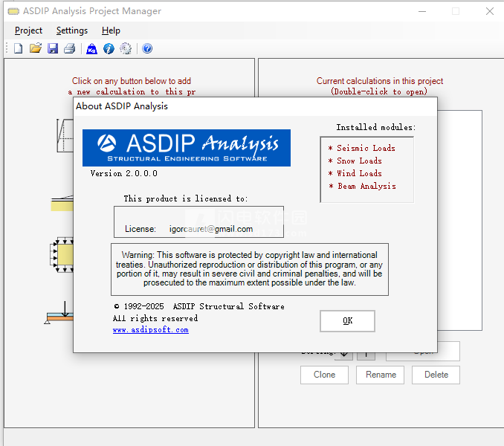The image size is (504, 446).
Task: Print using the printer toolbar icon
Action: (69, 48)
